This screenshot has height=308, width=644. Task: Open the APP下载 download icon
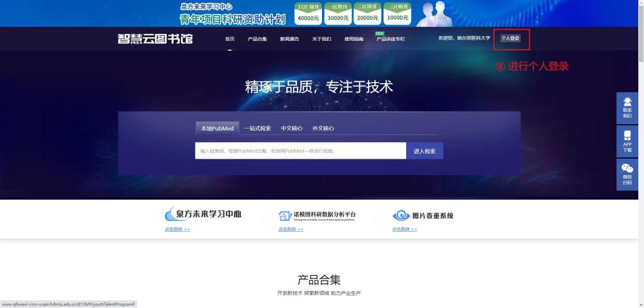pos(627,140)
